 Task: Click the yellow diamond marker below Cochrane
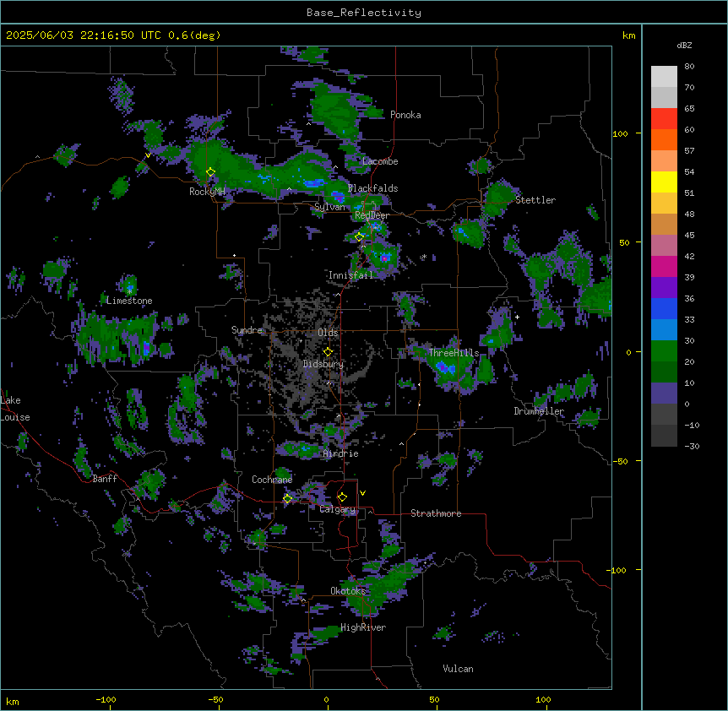(x=287, y=498)
